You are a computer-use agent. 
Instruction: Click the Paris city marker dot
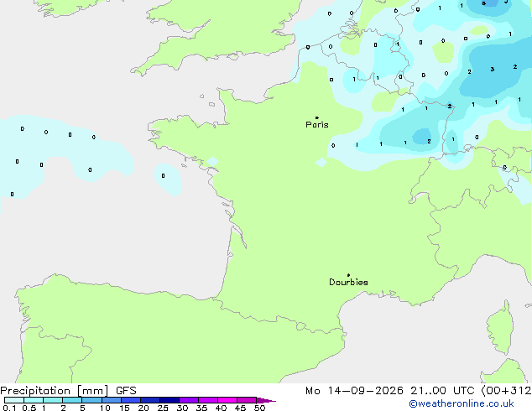coord(317,117)
